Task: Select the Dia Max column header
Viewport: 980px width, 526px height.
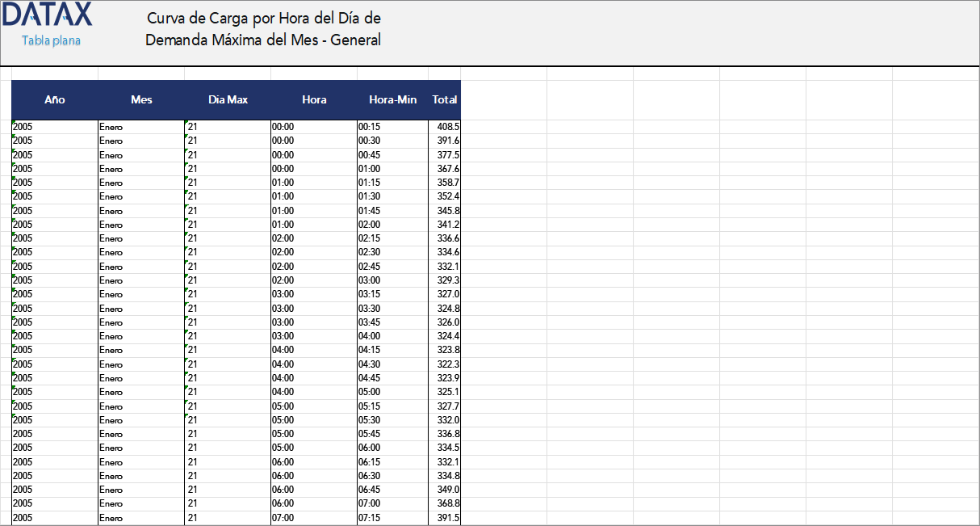Action: [x=226, y=100]
